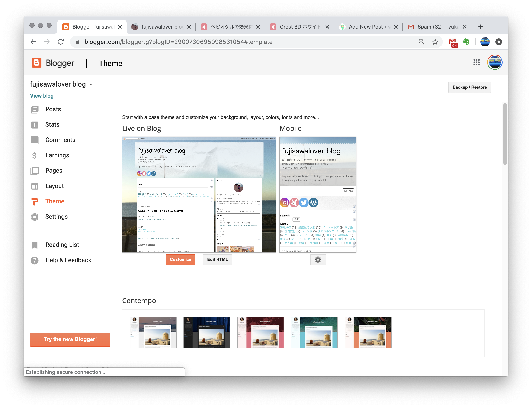Image resolution: width=532 pixels, height=408 pixels.
Task: Click the Reading List label
Action: tap(62, 245)
